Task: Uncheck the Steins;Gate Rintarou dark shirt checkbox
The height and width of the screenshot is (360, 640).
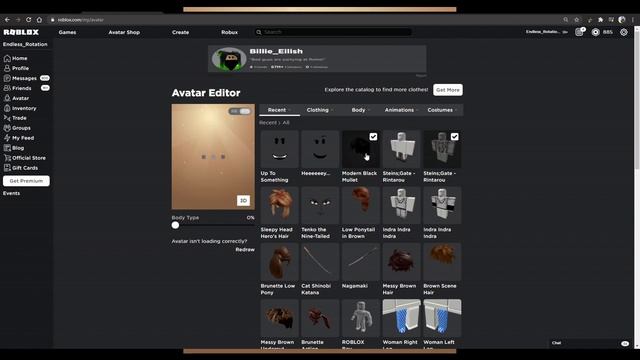Action: [x=454, y=137]
